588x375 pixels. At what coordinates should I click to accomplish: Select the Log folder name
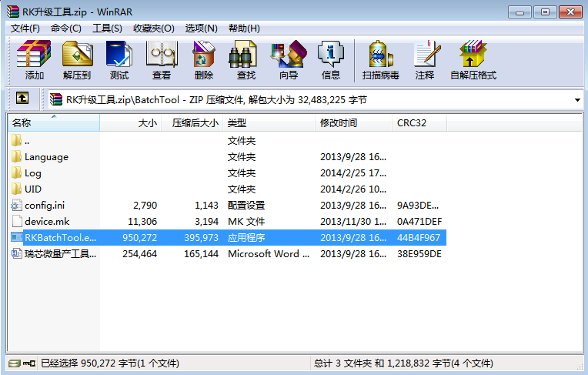33,173
